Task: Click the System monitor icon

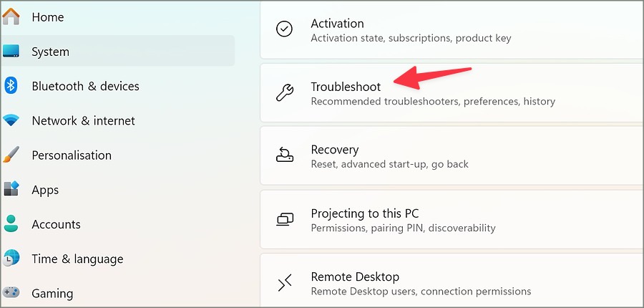Action: click(11, 52)
